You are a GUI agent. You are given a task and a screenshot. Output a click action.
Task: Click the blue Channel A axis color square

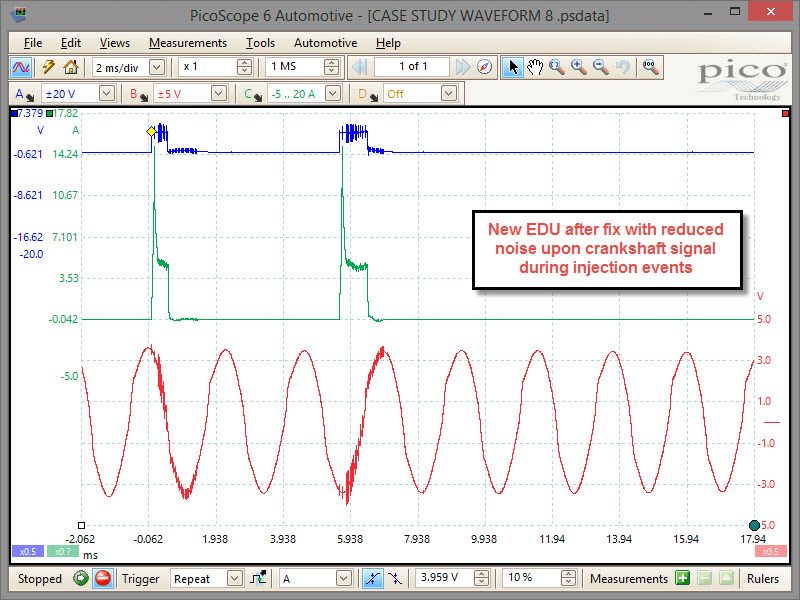point(14,113)
